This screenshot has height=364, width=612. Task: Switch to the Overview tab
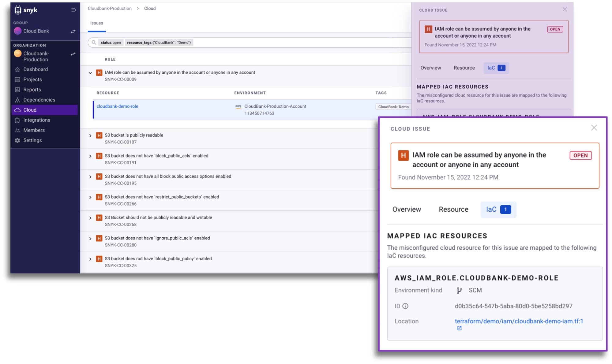tap(407, 209)
